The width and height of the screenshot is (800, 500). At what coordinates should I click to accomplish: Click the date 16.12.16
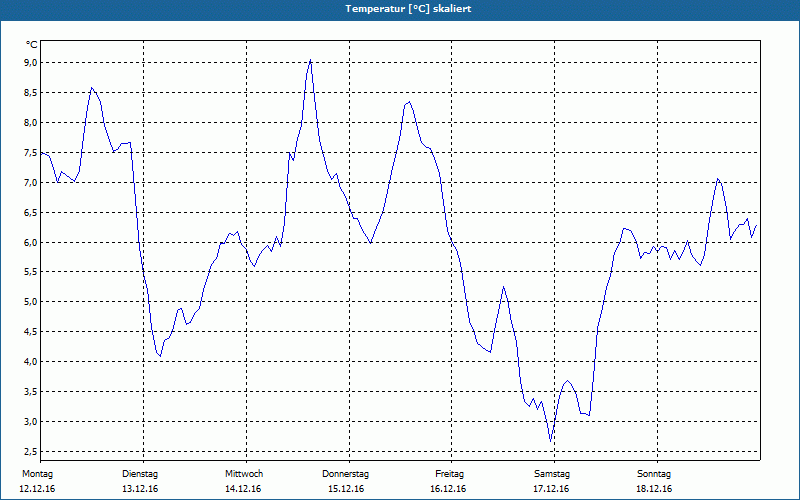point(448,489)
